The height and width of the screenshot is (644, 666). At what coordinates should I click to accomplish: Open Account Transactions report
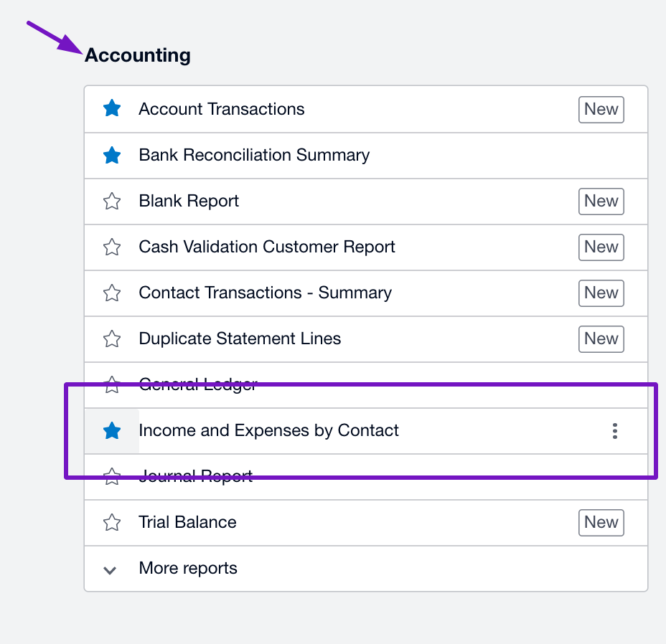tap(221, 109)
